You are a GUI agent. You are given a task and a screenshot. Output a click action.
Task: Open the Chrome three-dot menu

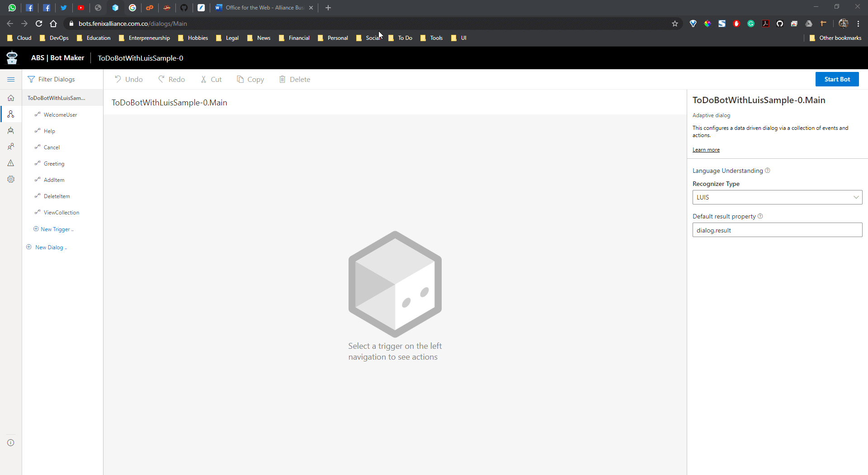(x=858, y=24)
